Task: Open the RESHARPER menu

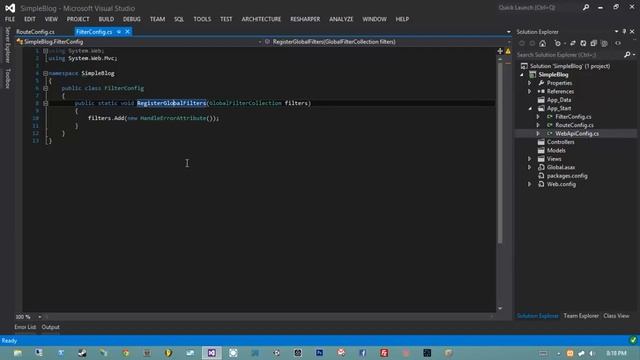Action: tap(305, 19)
